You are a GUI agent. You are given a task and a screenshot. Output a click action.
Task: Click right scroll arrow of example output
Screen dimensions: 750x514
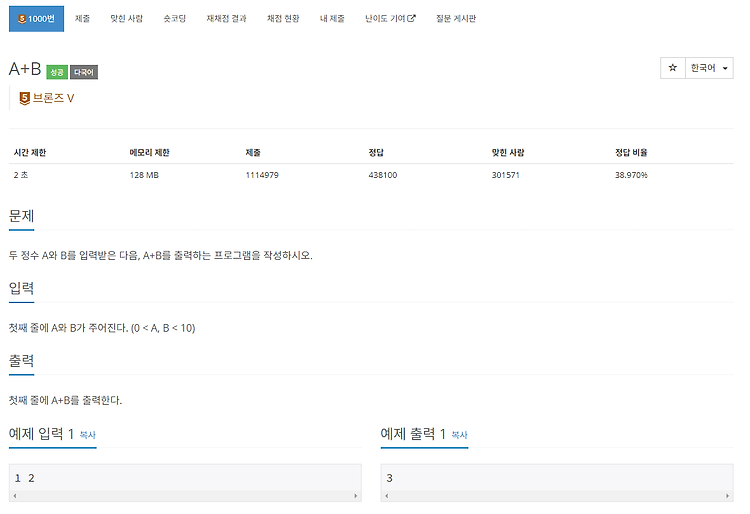coord(727,496)
